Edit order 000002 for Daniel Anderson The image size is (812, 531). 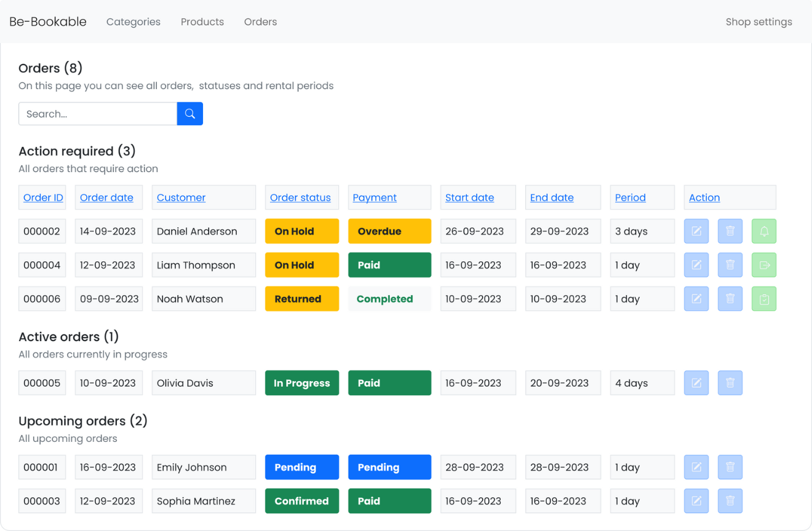click(696, 231)
